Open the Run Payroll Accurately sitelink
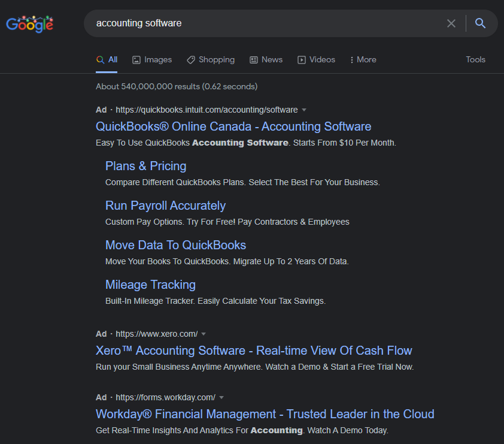 pos(165,206)
